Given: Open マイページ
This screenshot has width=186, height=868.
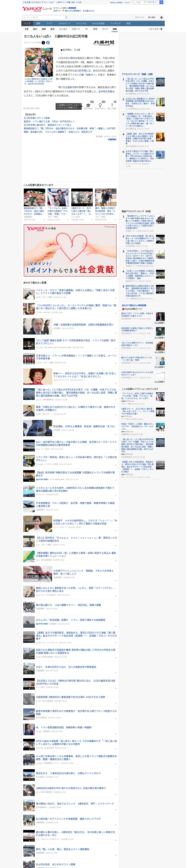Looking at the screenshot, I should (x=139, y=18).
